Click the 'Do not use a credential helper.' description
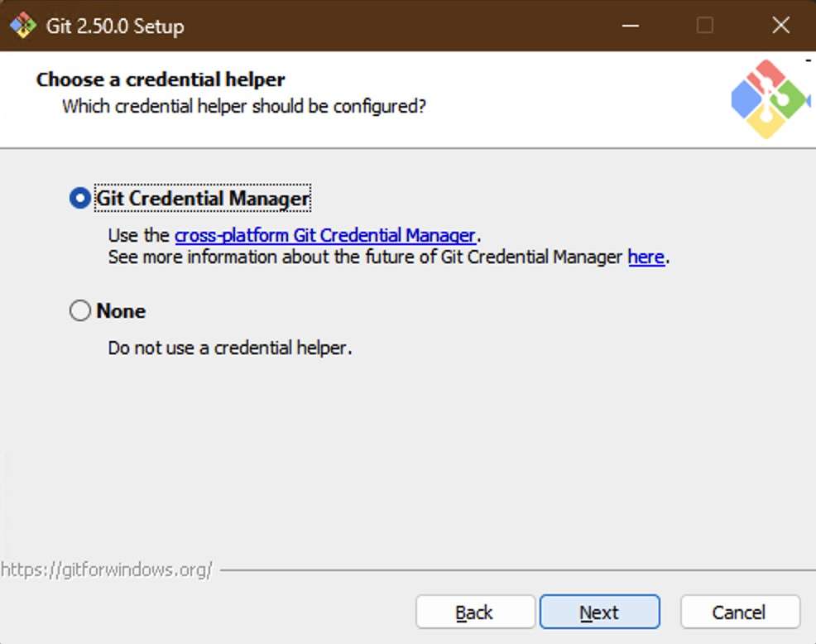Viewport: 816px width, 644px height. pyautogui.click(x=230, y=348)
